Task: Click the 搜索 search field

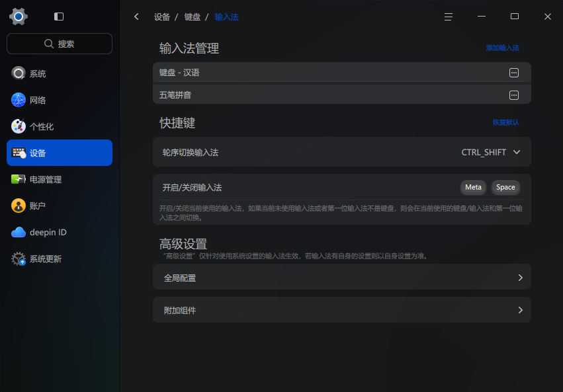Action: tap(60, 44)
